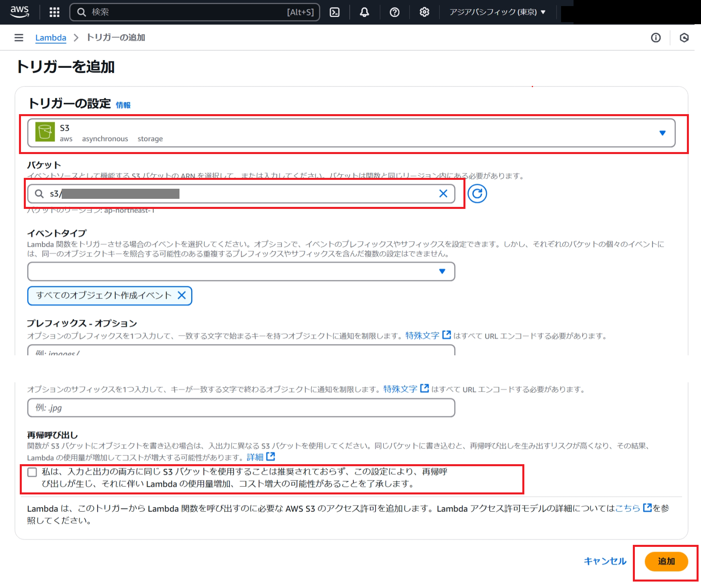The image size is (701, 588).
Task: Click the orange 追加 button
Action: tap(666, 561)
